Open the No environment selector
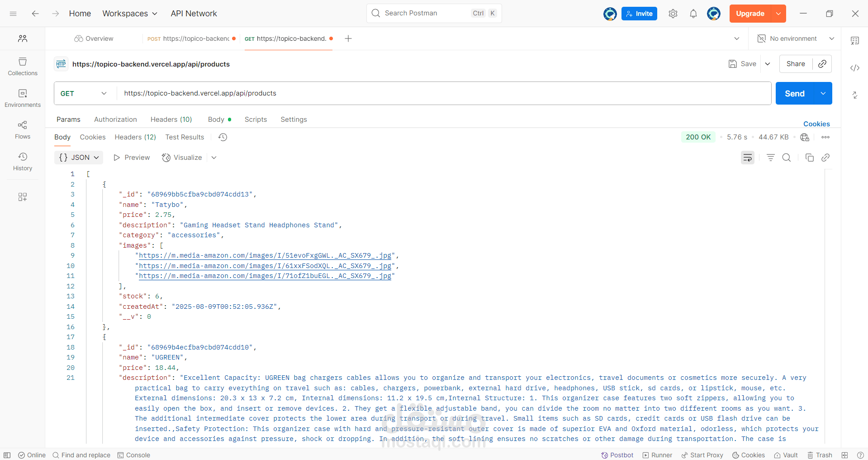868x460 pixels. pyautogui.click(x=796, y=38)
